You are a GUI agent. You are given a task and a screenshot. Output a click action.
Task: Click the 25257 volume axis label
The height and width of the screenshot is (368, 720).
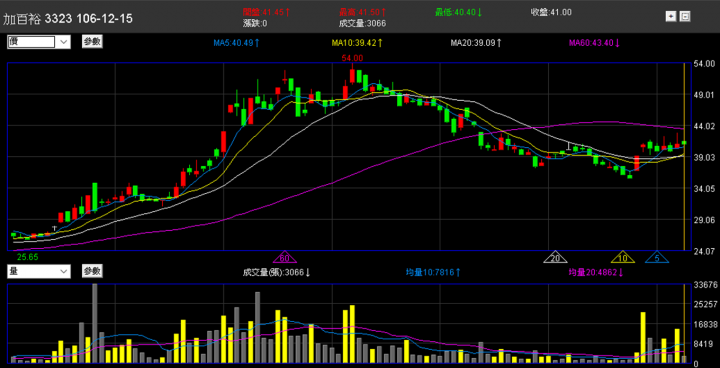[705, 305]
